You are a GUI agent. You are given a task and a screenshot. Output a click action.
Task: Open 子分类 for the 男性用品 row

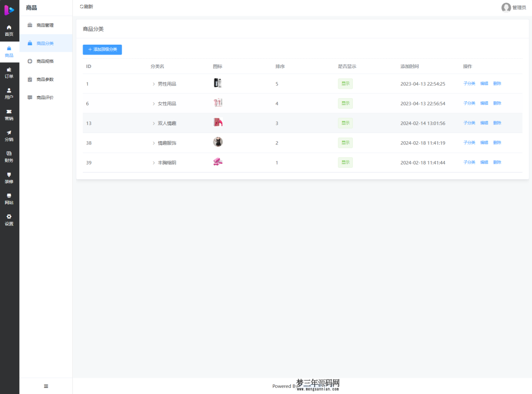(469, 83)
